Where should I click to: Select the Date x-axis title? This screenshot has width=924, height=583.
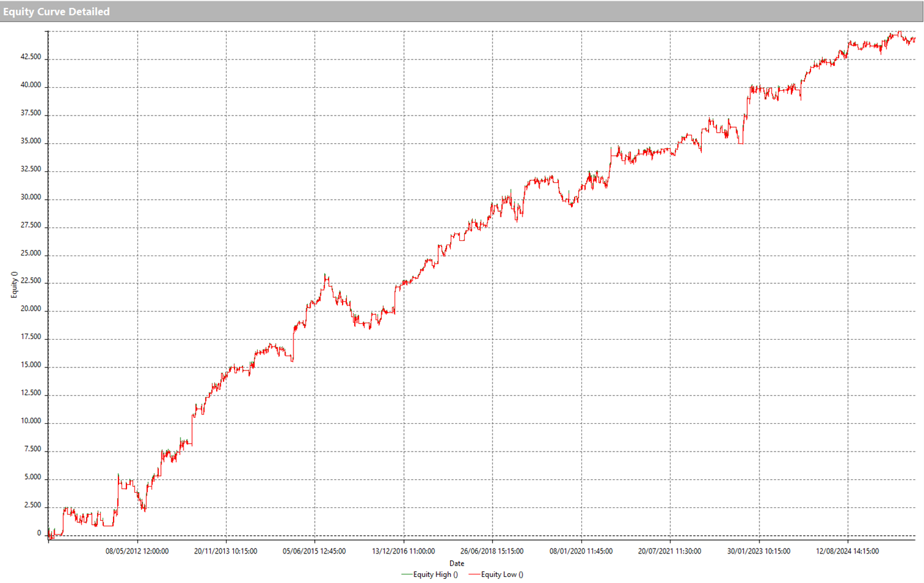pos(456,563)
